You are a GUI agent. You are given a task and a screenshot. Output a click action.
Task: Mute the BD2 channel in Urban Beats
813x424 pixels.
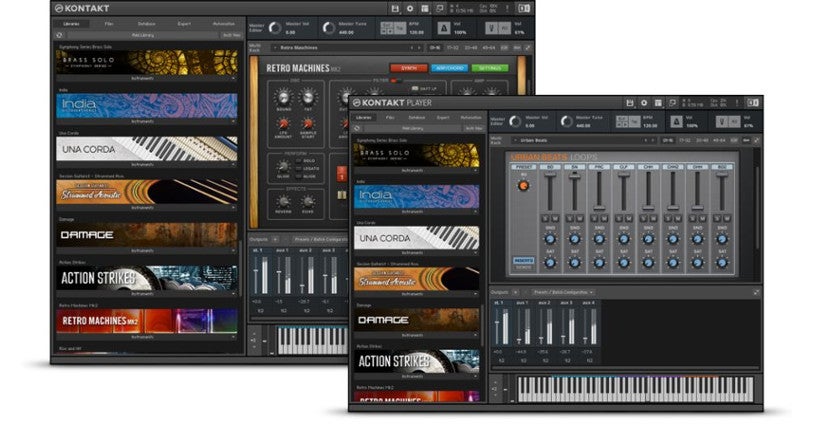point(727,219)
